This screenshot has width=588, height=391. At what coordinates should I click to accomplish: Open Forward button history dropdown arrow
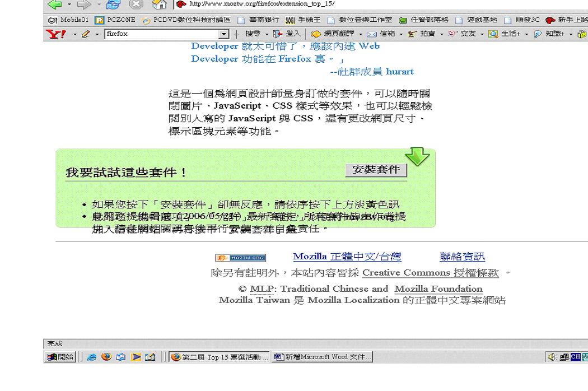click(x=99, y=4)
